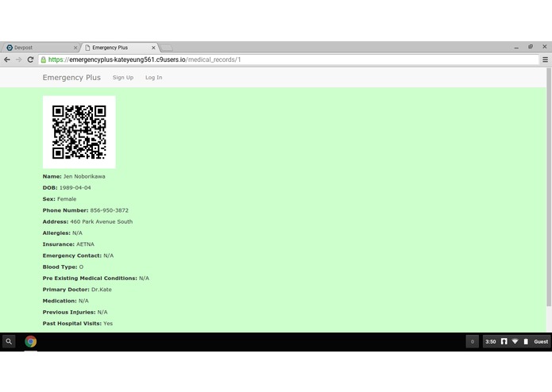
Task: Open the launcher search icon in the shelf
Action: (9, 341)
